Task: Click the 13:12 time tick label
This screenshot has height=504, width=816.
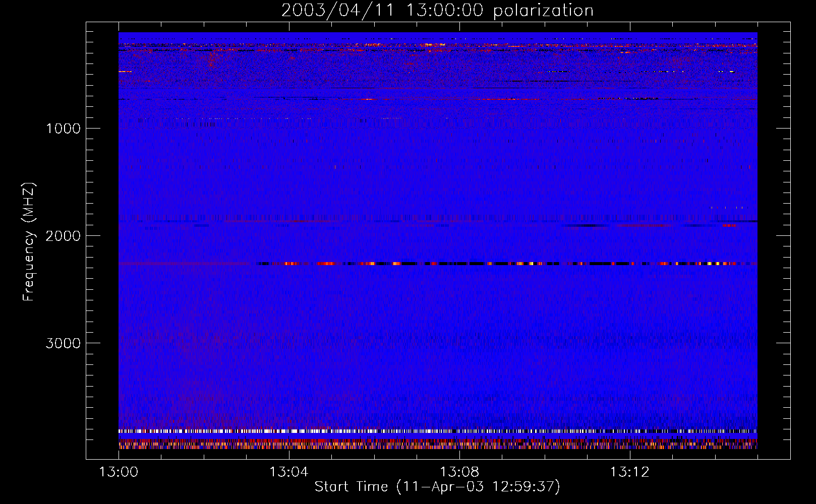Action: tap(629, 472)
